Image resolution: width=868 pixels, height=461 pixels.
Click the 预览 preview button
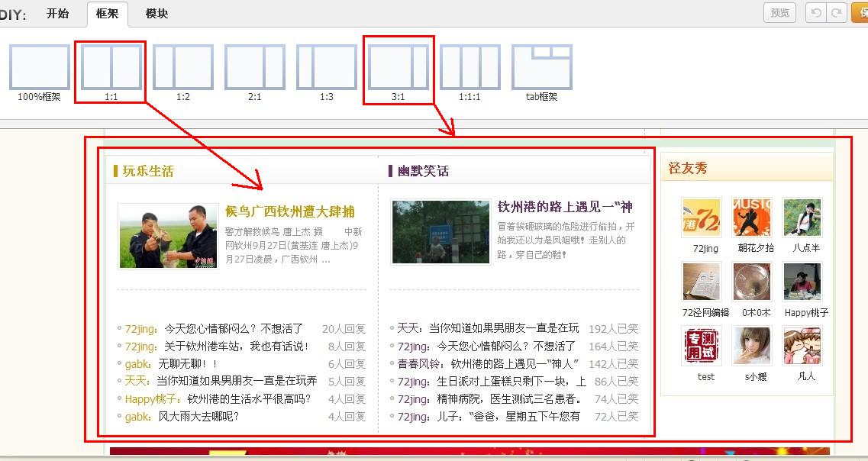780,12
